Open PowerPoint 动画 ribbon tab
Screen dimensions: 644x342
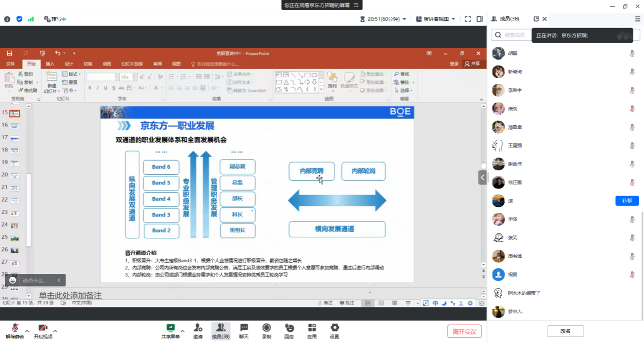(x=106, y=64)
